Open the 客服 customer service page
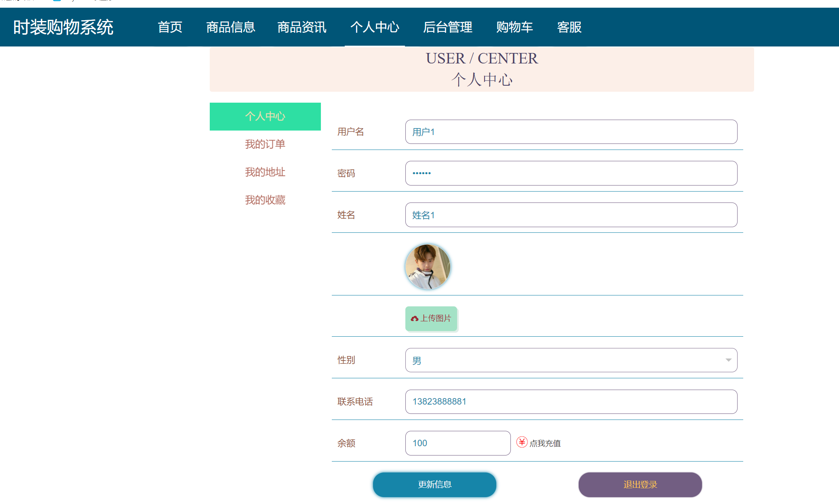The height and width of the screenshot is (504, 839). pyautogui.click(x=569, y=27)
